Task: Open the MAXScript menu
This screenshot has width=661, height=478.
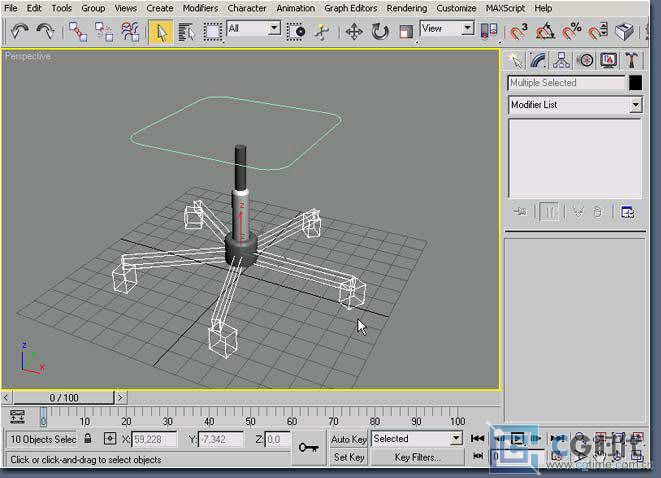Action: [x=505, y=8]
